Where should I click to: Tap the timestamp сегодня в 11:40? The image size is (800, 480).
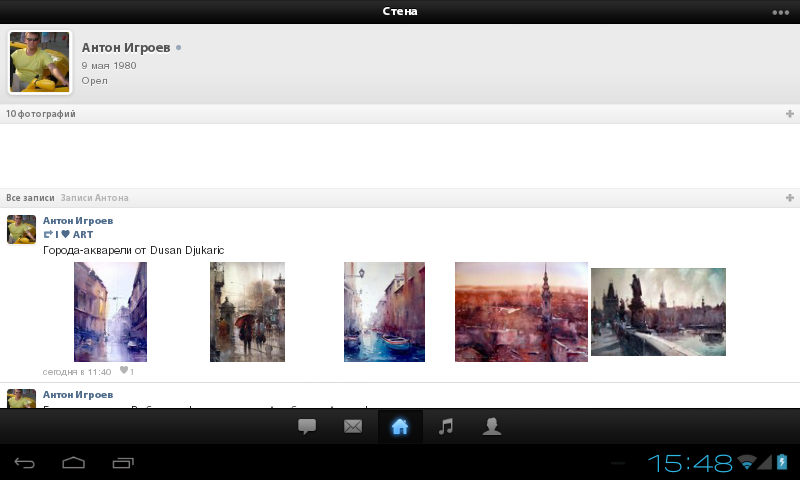pyautogui.click(x=77, y=372)
